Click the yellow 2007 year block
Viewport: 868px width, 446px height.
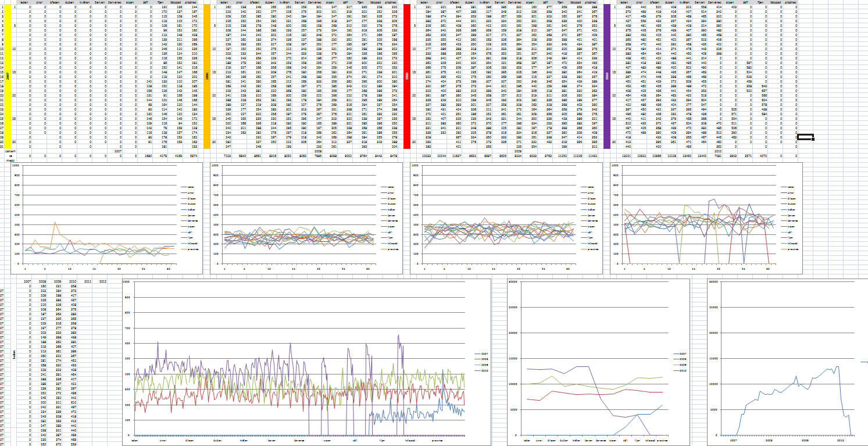coord(8,76)
